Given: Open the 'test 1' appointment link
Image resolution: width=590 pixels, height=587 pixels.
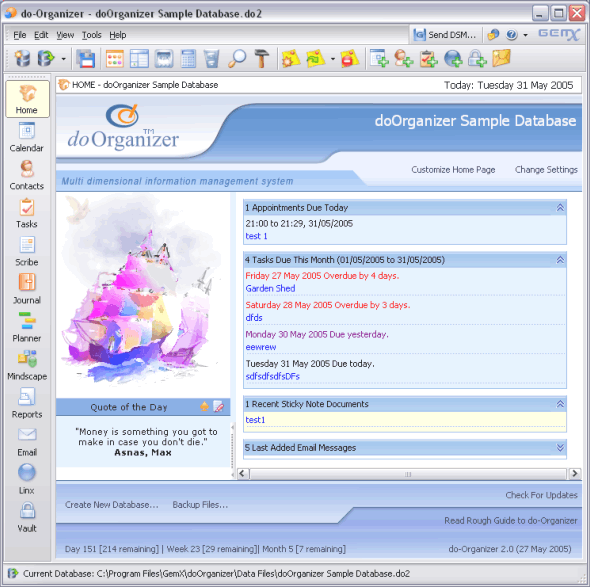Looking at the screenshot, I should click(x=256, y=236).
